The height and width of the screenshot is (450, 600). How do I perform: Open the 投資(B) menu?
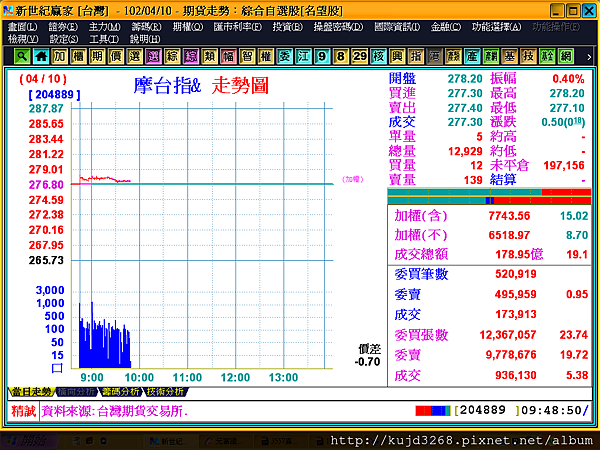288,27
